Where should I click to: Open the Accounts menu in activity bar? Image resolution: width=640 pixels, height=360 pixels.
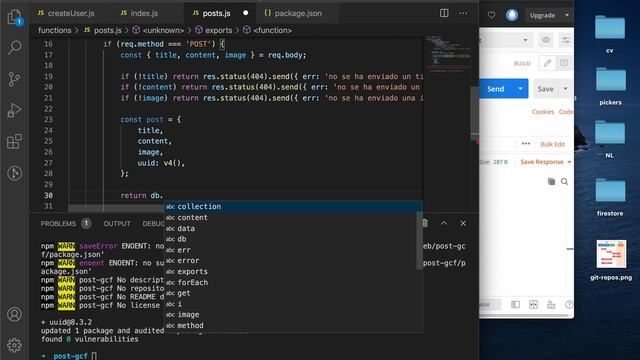14,314
